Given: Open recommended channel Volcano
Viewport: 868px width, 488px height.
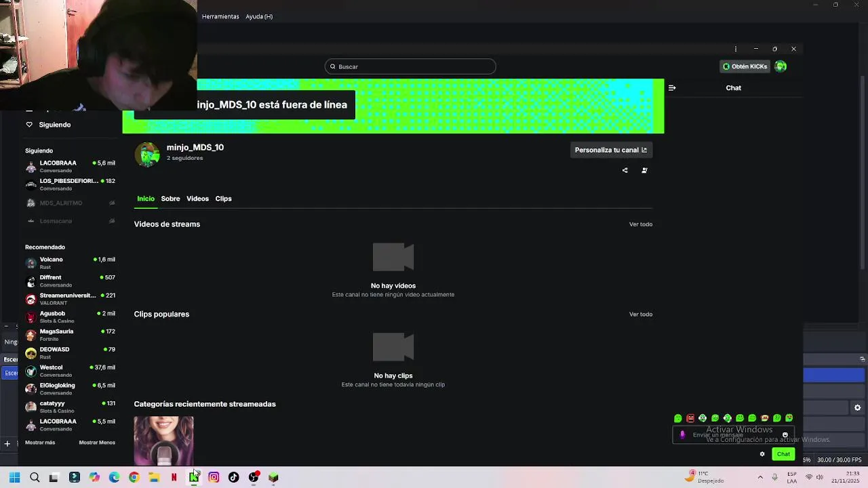Looking at the screenshot, I should pyautogui.click(x=70, y=263).
